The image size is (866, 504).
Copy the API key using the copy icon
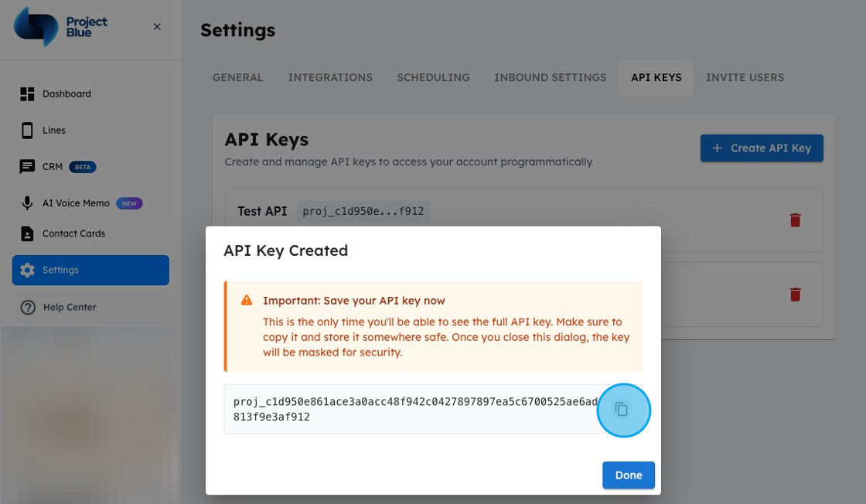tap(624, 410)
